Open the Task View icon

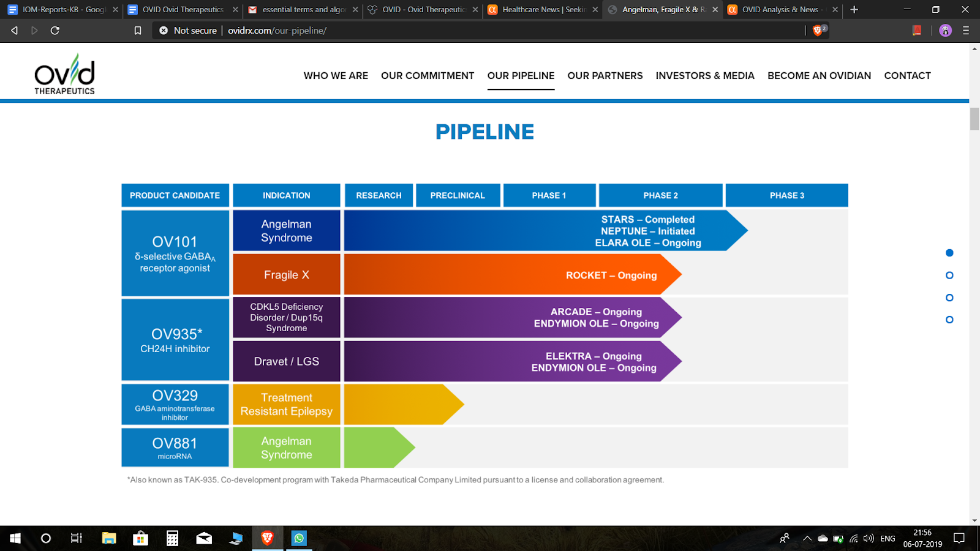(x=77, y=538)
